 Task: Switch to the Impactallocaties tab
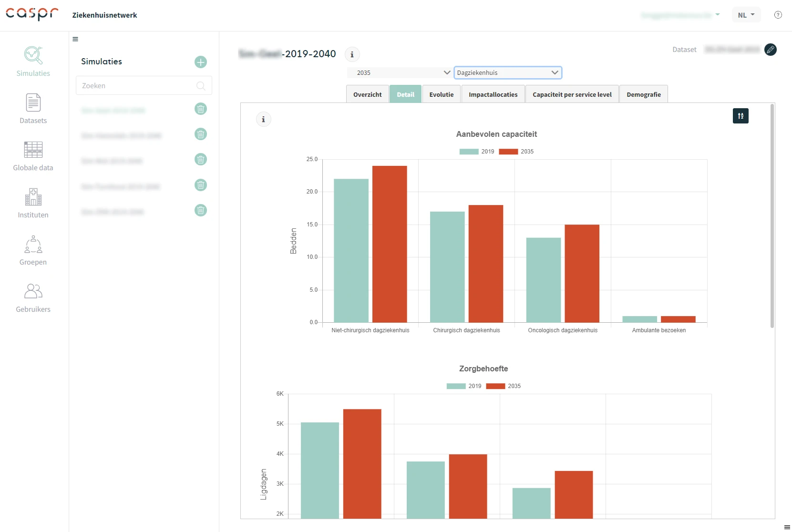click(x=493, y=94)
